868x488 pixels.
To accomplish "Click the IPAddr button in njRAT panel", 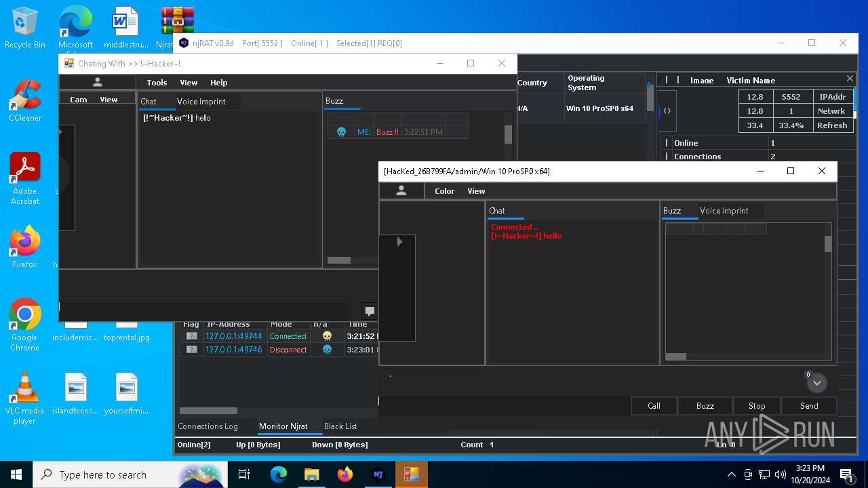I will point(832,97).
